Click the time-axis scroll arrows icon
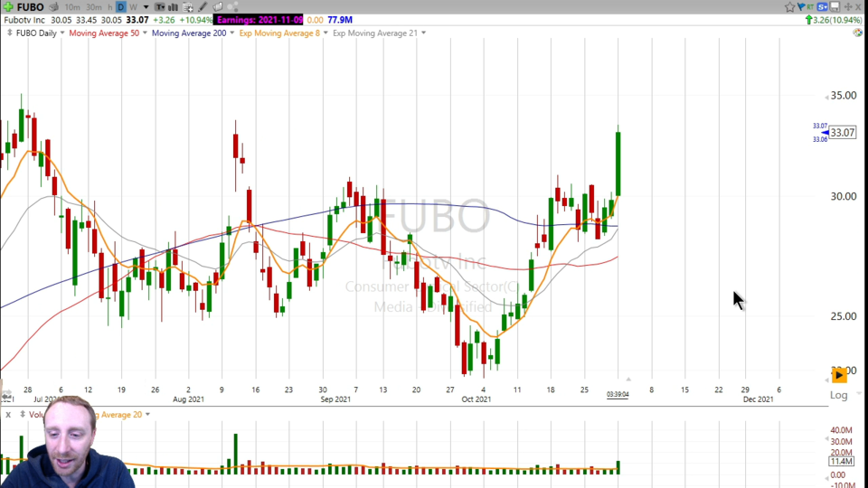This screenshot has height=488, width=868. click(6, 395)
